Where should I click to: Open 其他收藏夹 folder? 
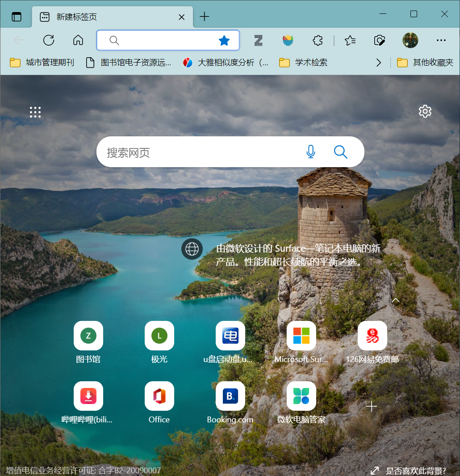click(x=425, y=63)
